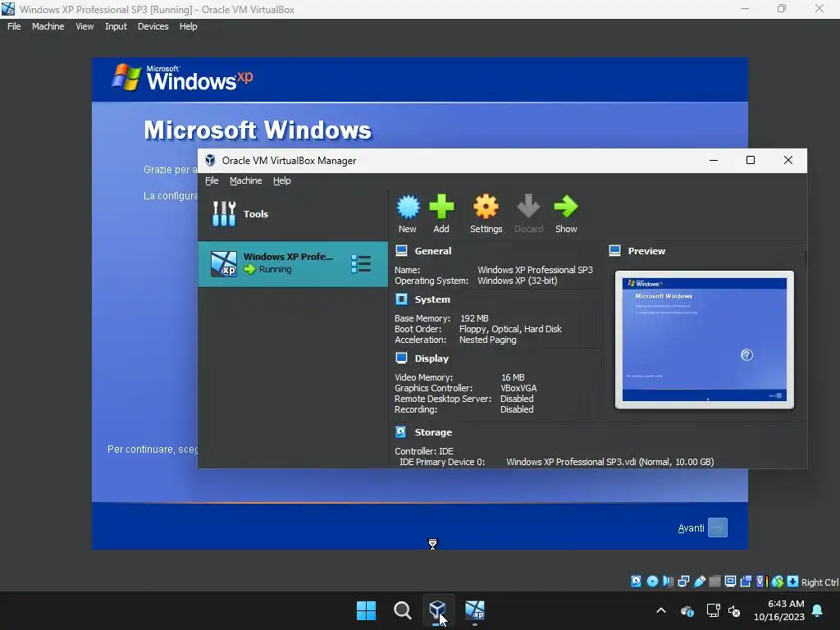Click the Boot Order value Floppy, Optical, Hard Disk
This screenshot has height=630, width=840.
(510, 329)
